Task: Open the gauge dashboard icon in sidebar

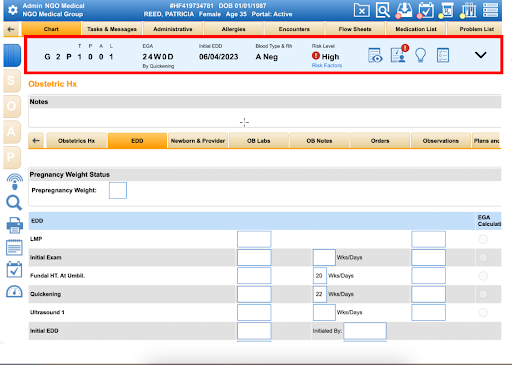Action: coord(14,291)
